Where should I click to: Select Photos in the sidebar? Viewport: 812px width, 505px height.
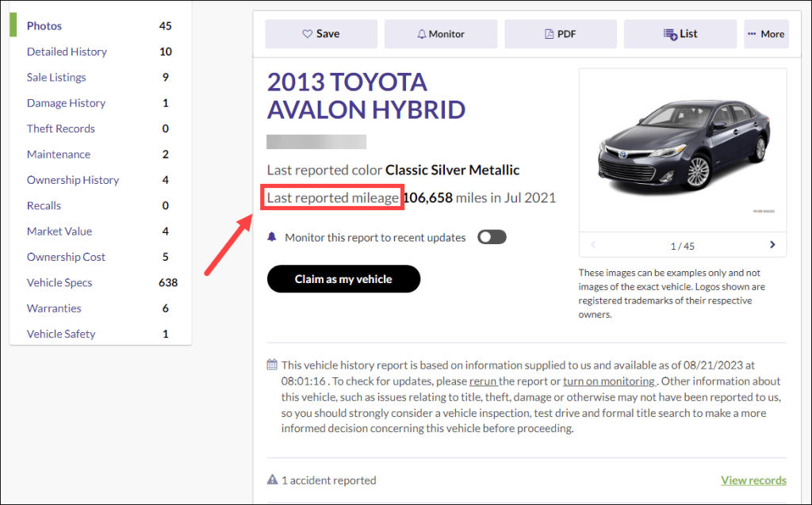44,26
